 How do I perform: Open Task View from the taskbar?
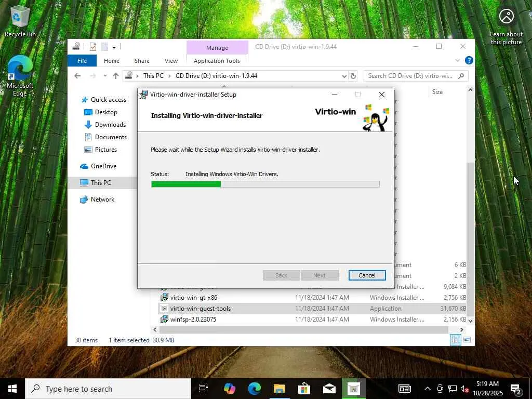[204, 389]
